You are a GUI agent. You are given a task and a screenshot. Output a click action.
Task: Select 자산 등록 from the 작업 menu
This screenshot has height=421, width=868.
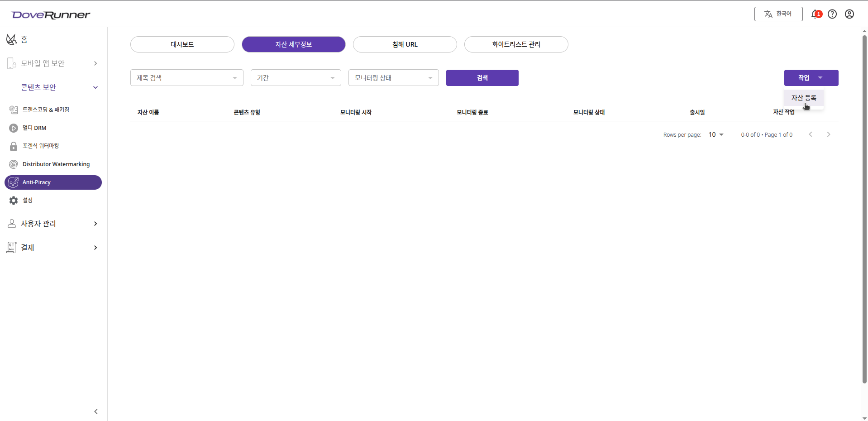(804, 98)
